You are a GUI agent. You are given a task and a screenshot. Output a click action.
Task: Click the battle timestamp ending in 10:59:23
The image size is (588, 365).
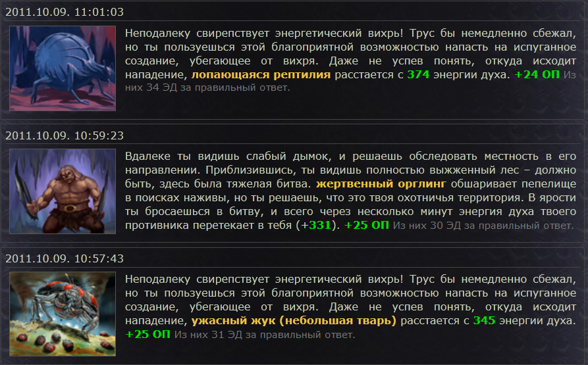tap(65, 135)
